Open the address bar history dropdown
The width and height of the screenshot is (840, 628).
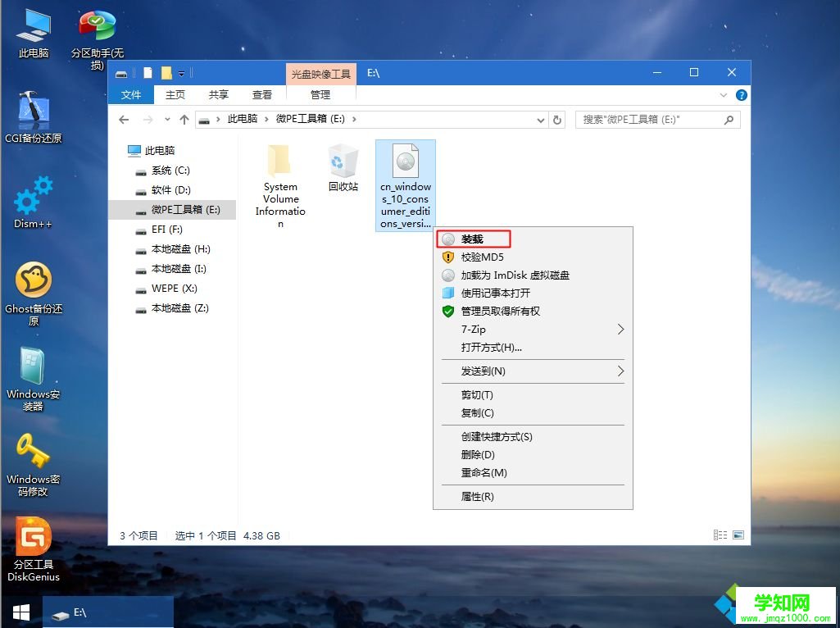pyautogui.click(x=539, y=119)
